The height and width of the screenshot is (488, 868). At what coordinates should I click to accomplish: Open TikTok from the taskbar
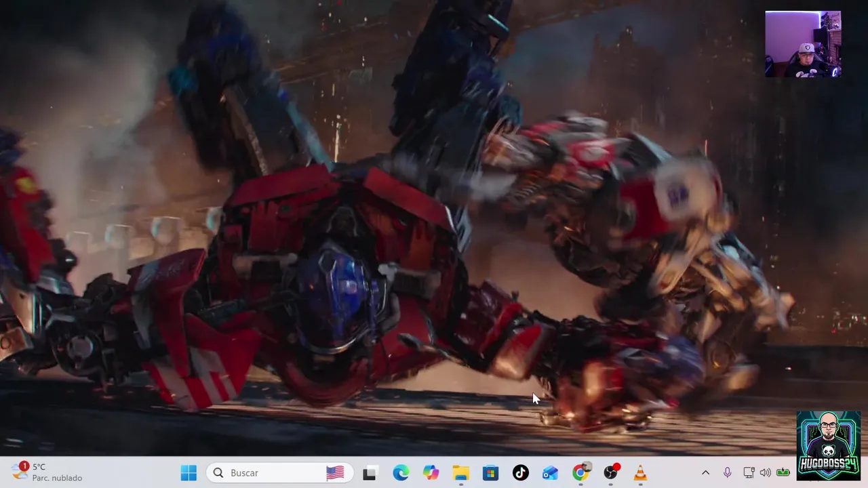[x=520, y=472]
